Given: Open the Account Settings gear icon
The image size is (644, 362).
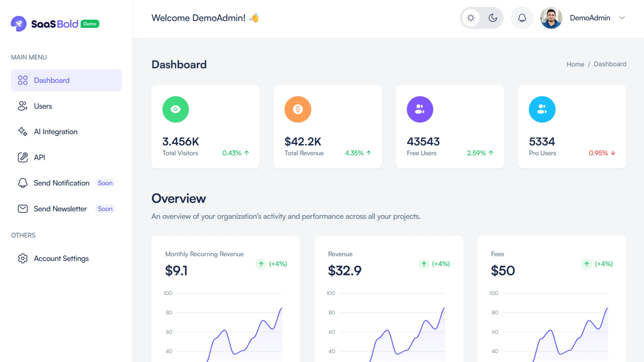Looking at the screenshot, I should [23, 258].
